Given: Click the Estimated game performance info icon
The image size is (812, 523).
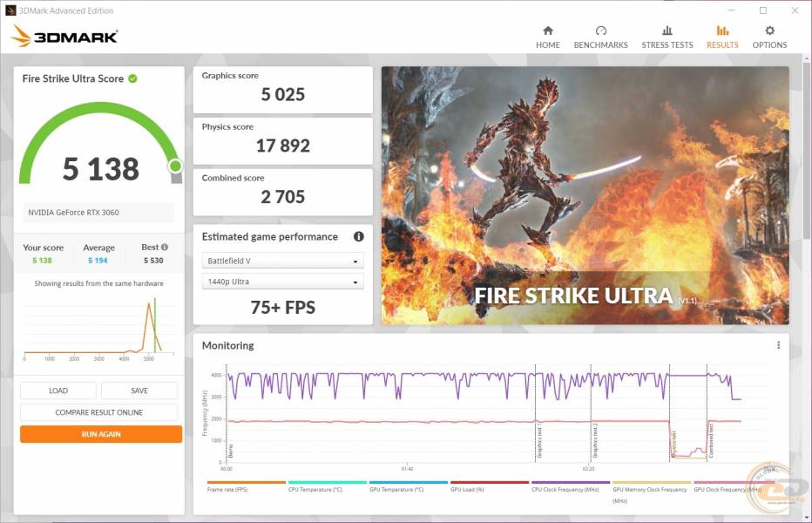Looking at the screenshot, I should pos(358,236).
